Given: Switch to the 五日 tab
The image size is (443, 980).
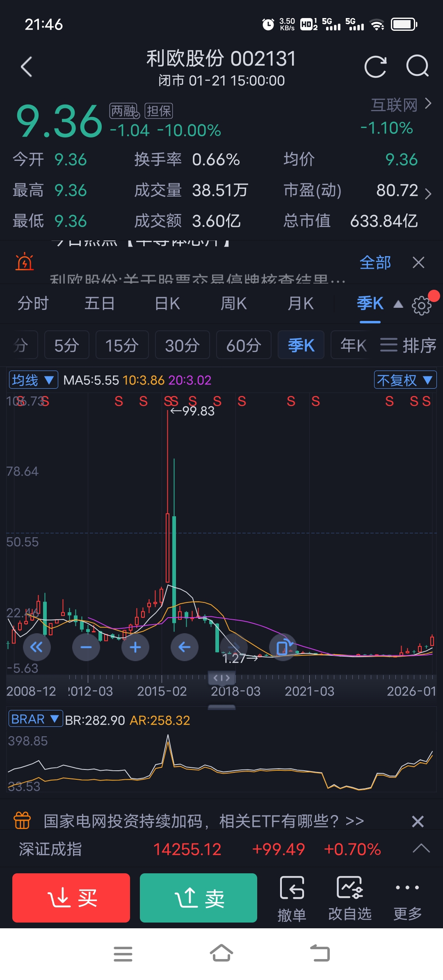Looking at the screenshot, I should pos(100,304).
